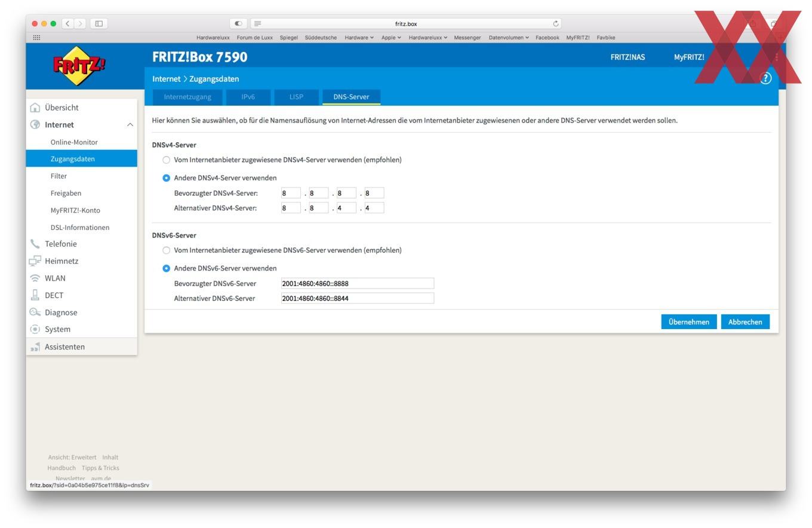Viewport: 812px width, 528px height.
Task: Open the Hardware bookmarks dropdown
Action: (359, 38)
